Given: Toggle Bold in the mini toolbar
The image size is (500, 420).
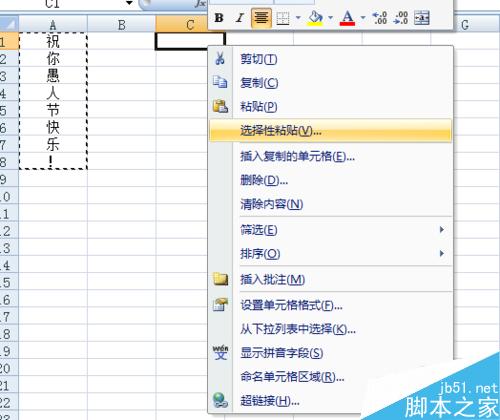Looking at the screenshot, I should tap(219, 18).
